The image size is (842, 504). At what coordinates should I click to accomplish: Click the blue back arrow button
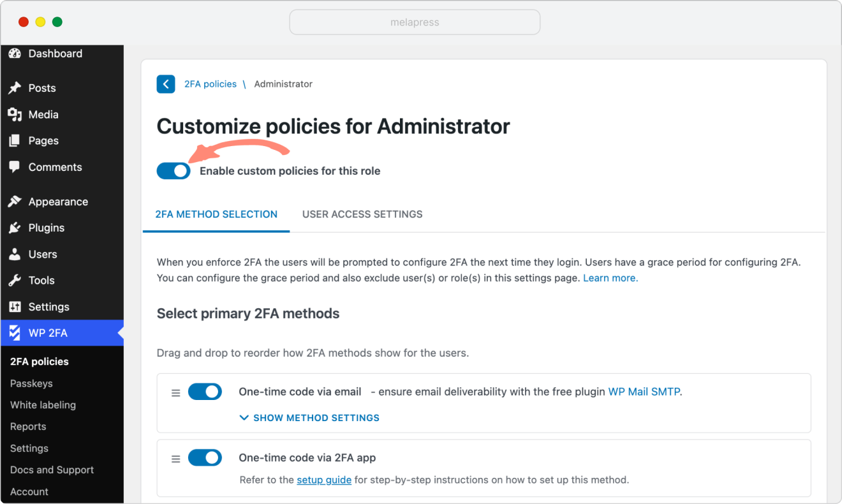click(x=166, y=84)
